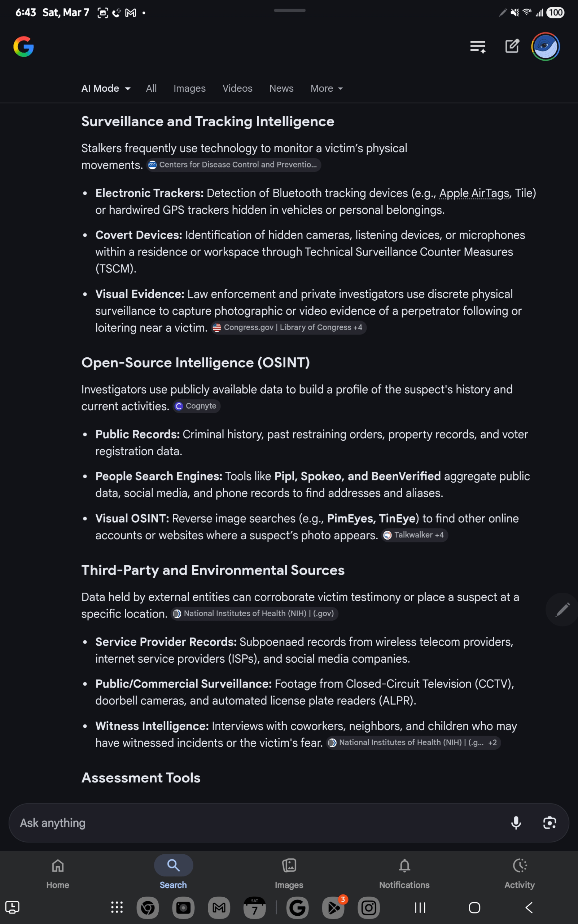Start voice search with the microphone icon
The width and height of the screenshot is (578, 924).
[x=516, y=823]
